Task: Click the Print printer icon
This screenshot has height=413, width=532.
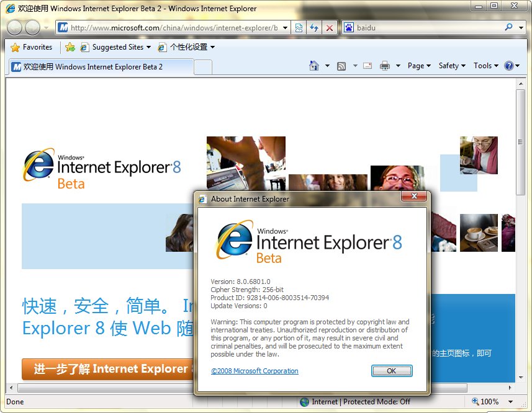Action: click(385, 66)
